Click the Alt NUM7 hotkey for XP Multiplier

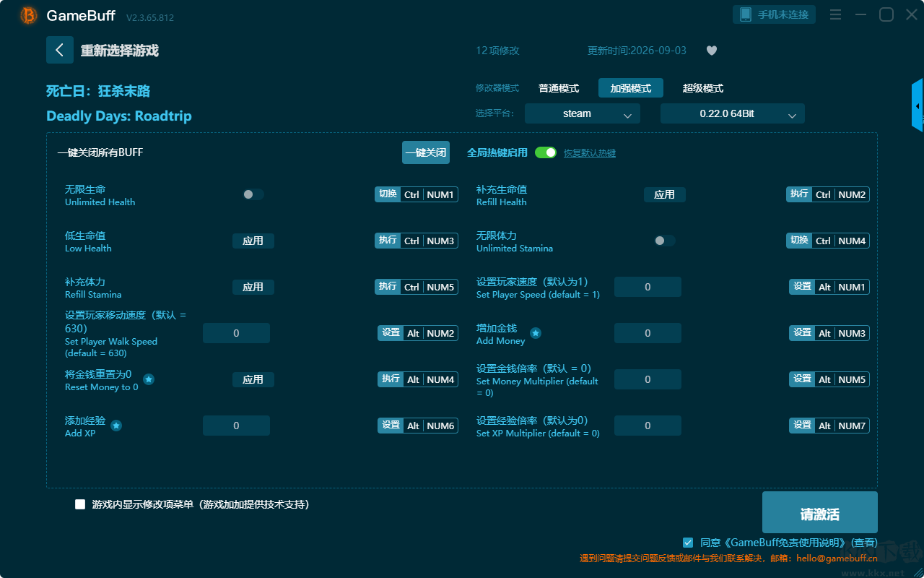point(829,426)
